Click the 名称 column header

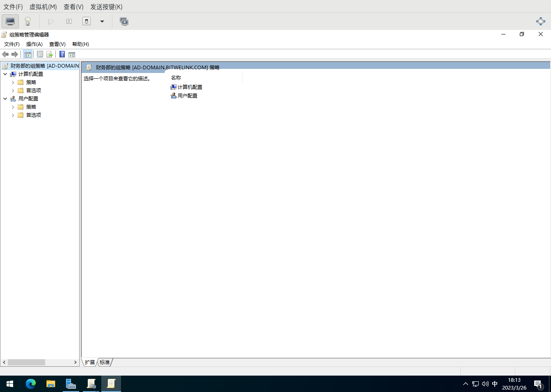click(205, 78)
